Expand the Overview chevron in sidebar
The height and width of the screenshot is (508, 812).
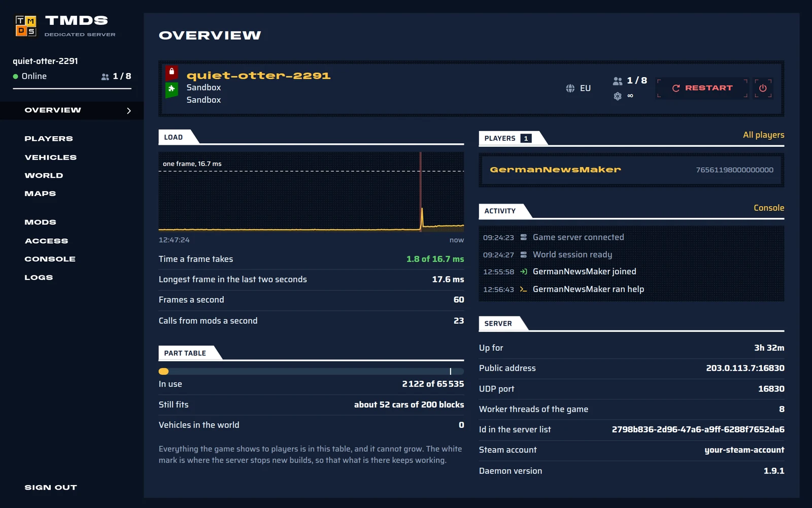pos(129,111)
